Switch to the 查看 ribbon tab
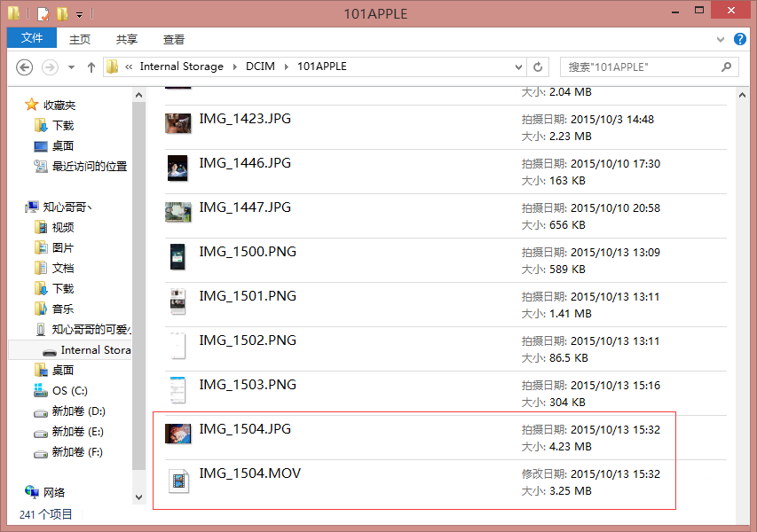 tap(174, 40)
